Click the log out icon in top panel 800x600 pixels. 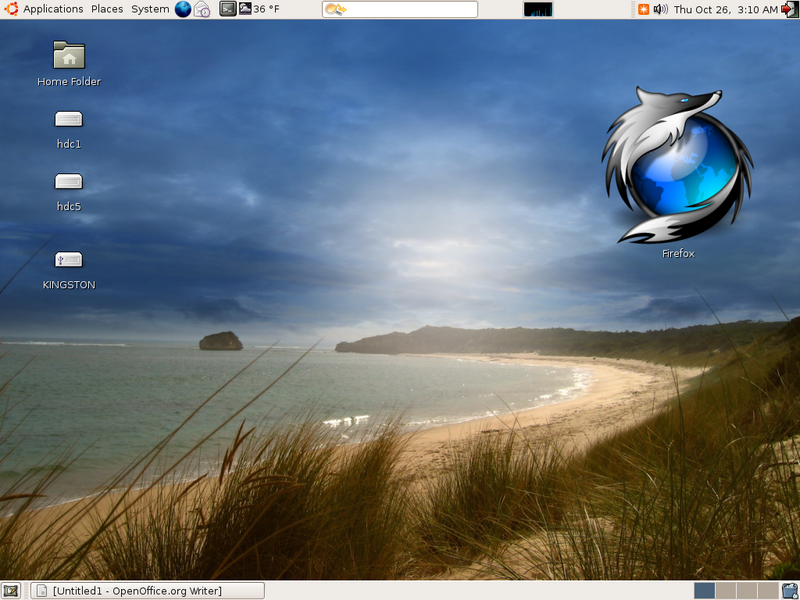[789, 9]
